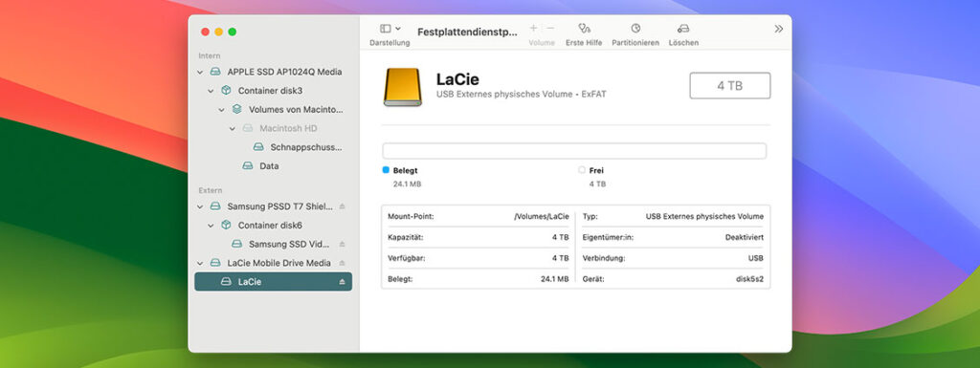
Task: Click the remove volume minus icon
Action: click(x=550, y=28)
